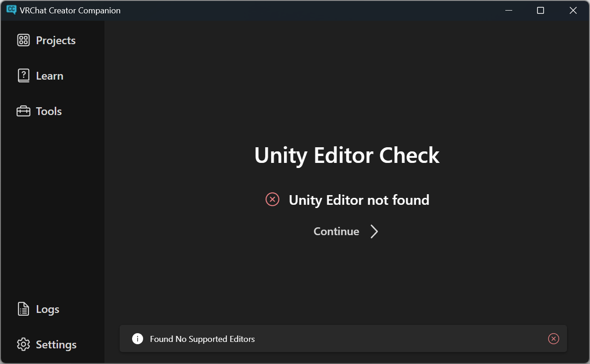The width and height of the screenshot is (590, 364).
Task: Maximize the VRChat Creator Companion window
Action: 541,10
